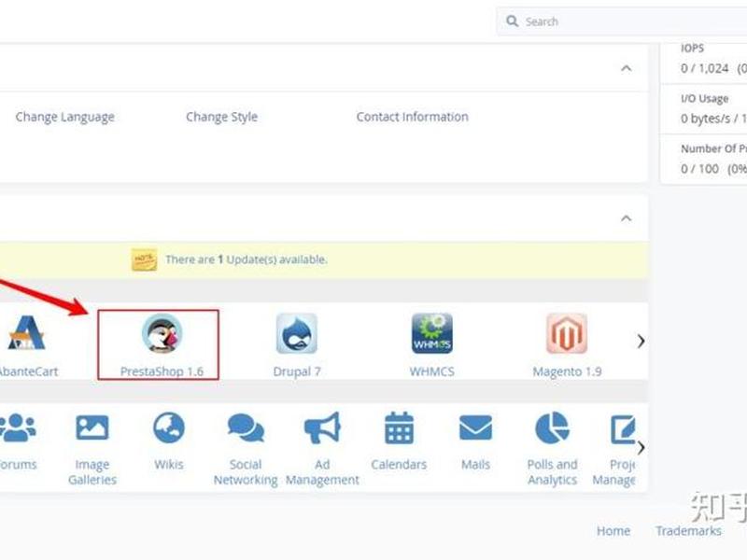Screen dimensions: 747x560
Task: Open the Social Networking chat icon
Action: tap(246, 427)
